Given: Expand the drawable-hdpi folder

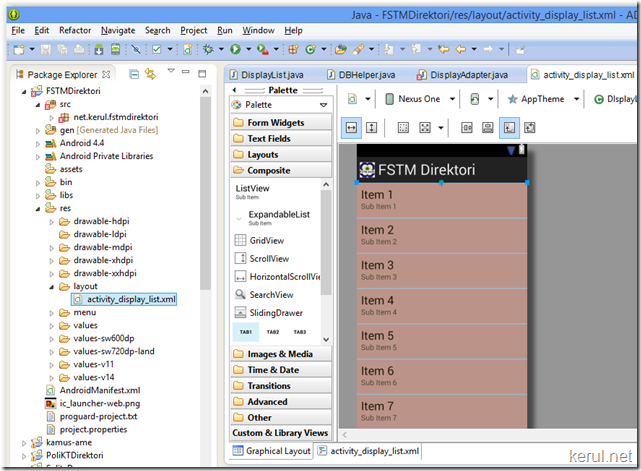Looking at the screenshot, I should click(x=52, y=222).
